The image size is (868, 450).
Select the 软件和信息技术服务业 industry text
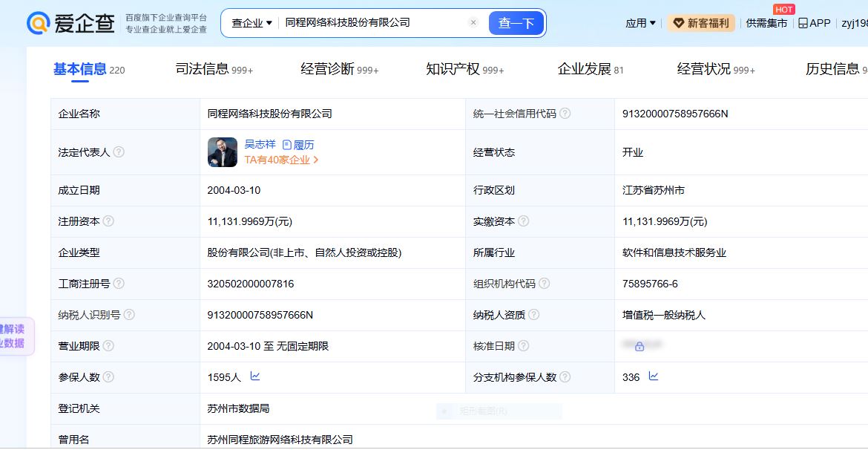click(674, 252)
